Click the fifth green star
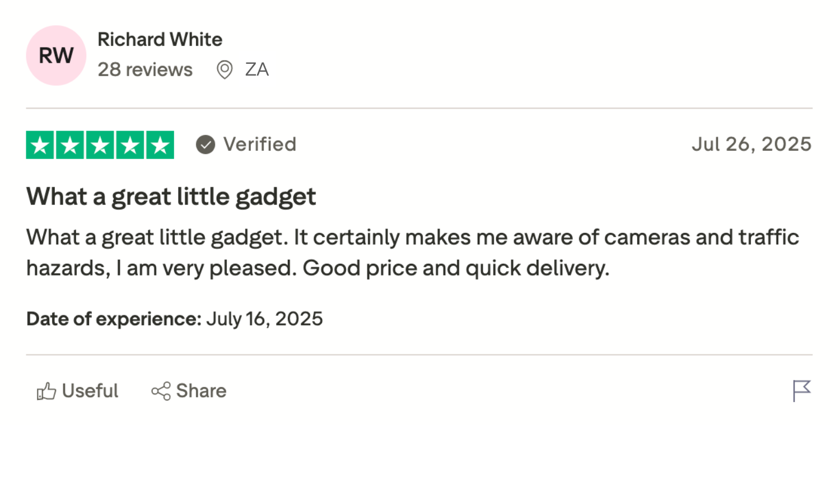 pyautogui.click(x=160, y=145)
